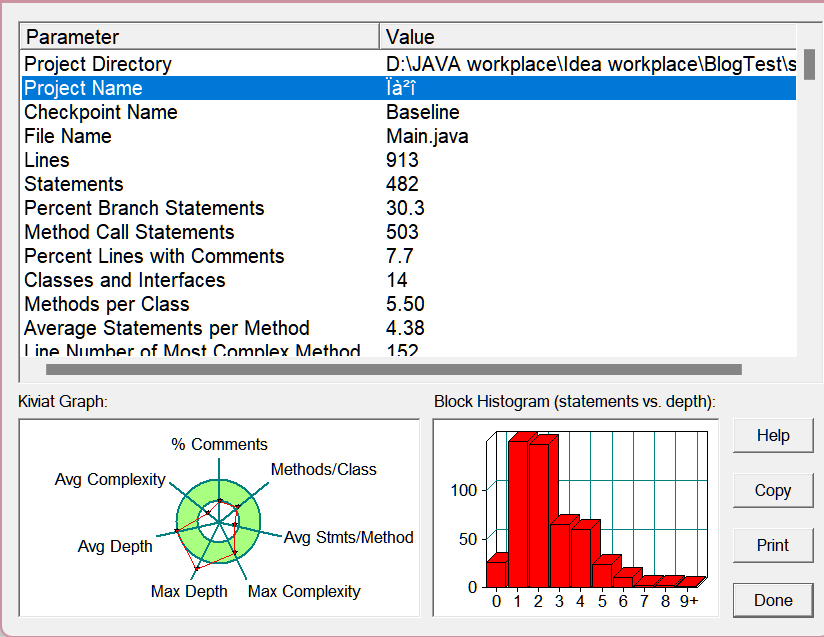Image resolution: width=824 pixels, height=637 pixels.
Task: Select the Checkpoint Name row
Action: (409, 112)
